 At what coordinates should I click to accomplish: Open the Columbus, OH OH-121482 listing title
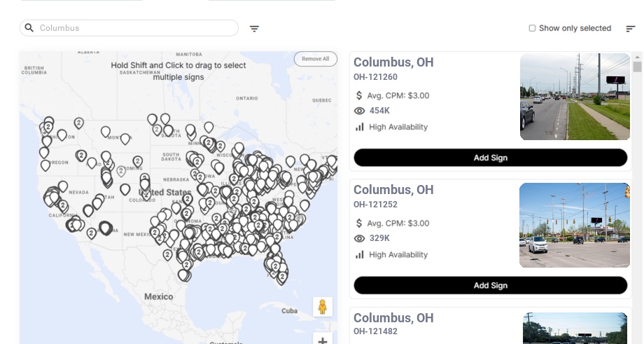point(393,318)
